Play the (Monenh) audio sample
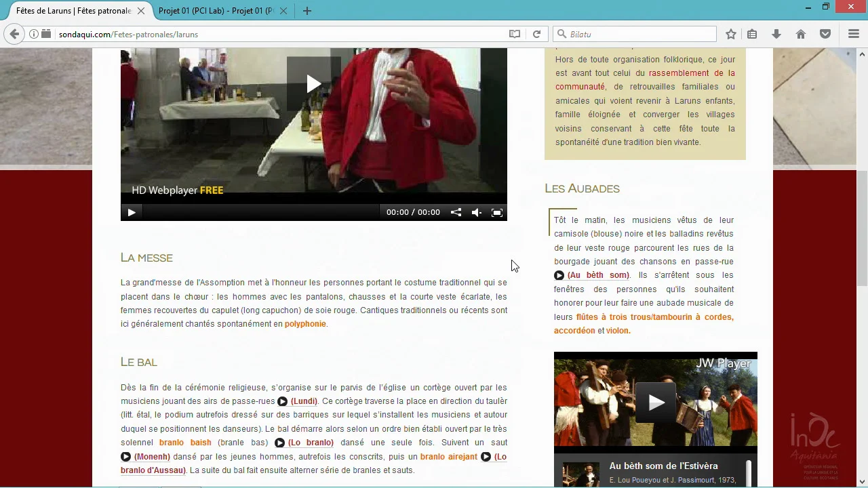868x488 pixels. click(125, 457)
